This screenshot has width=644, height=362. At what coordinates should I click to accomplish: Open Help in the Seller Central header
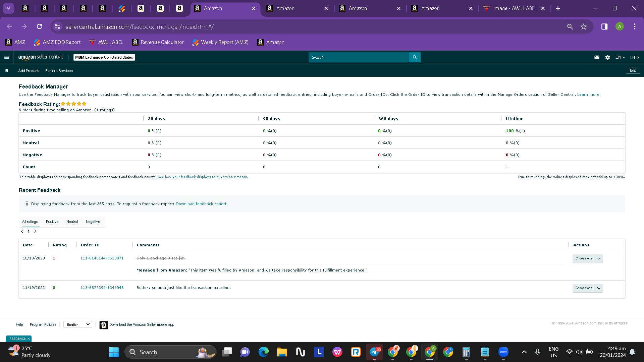click(634, 57)
